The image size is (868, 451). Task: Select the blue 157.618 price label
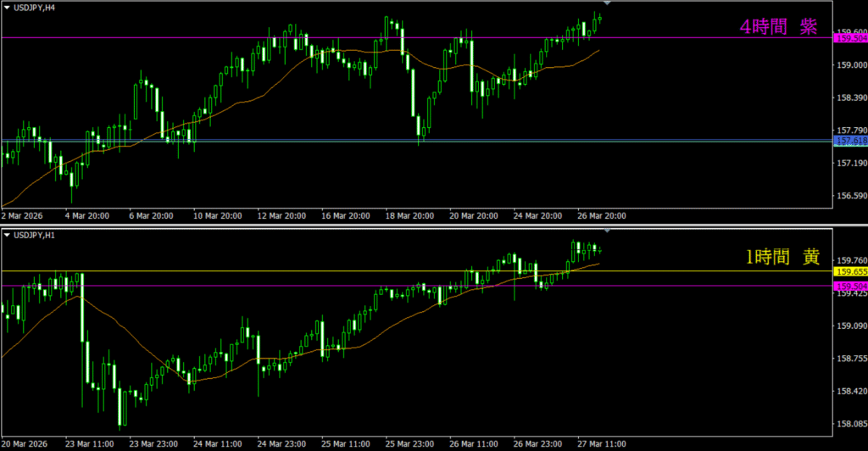850,140
